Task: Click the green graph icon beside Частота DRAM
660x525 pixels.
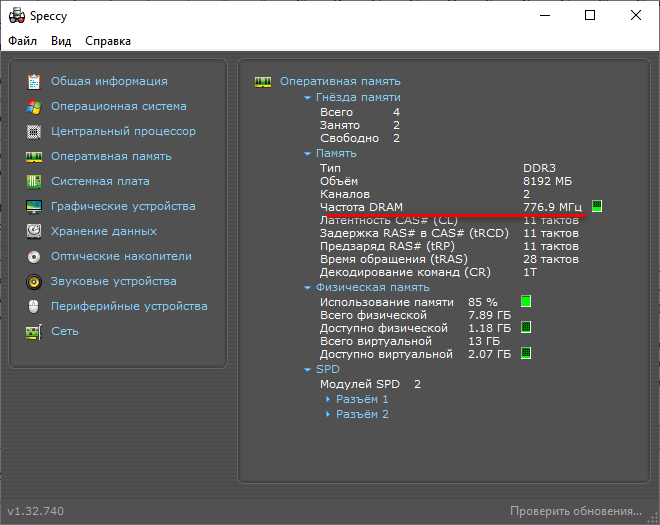Action: (597, 206)
